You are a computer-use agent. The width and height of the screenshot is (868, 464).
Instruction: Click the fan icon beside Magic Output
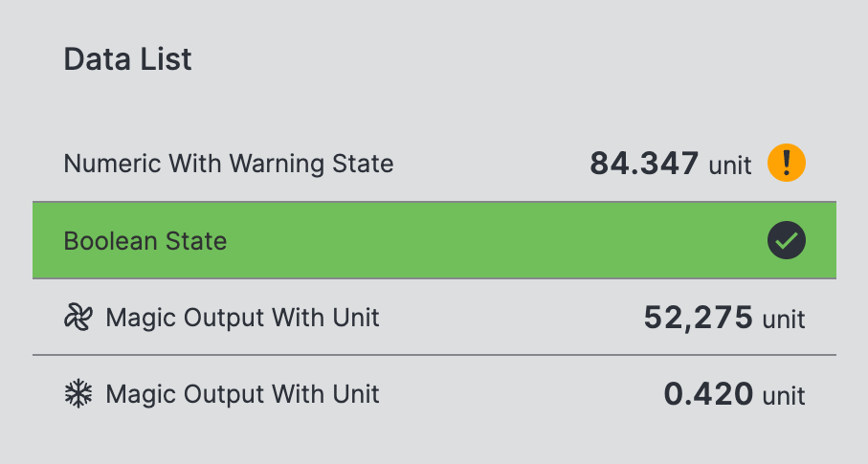pos(78,318)
